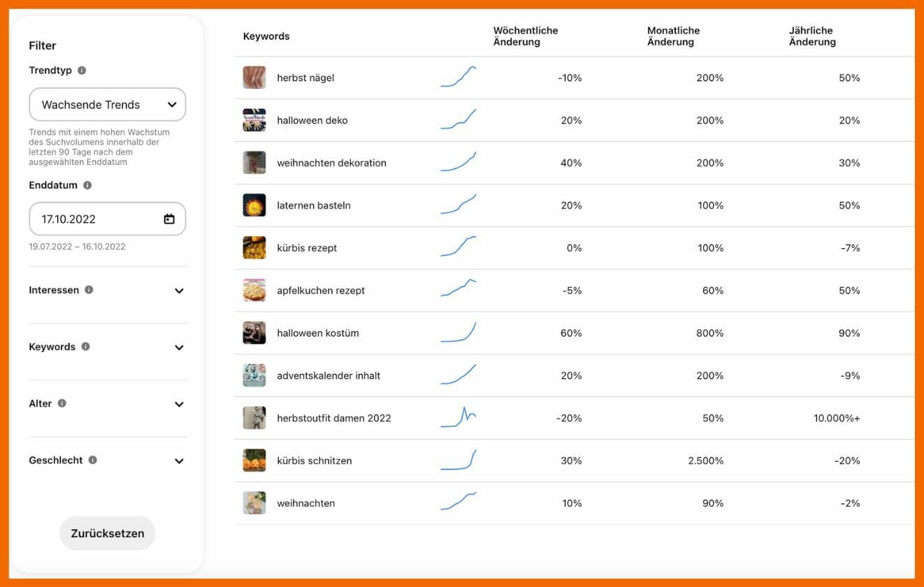
Task: Open the laternen basteln thumbnail image
Action: click(x=254, y=205)
